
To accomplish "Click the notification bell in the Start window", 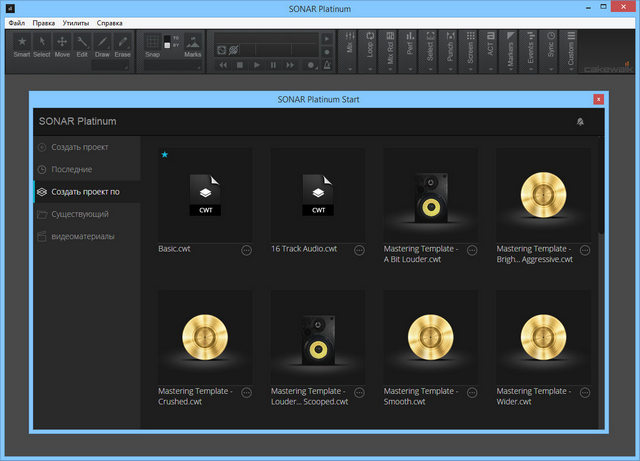I will click(x=580, y=121).
